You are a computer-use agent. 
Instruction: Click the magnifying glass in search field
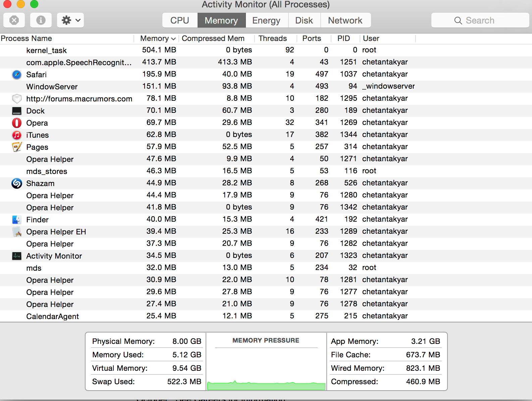(458, 20)
